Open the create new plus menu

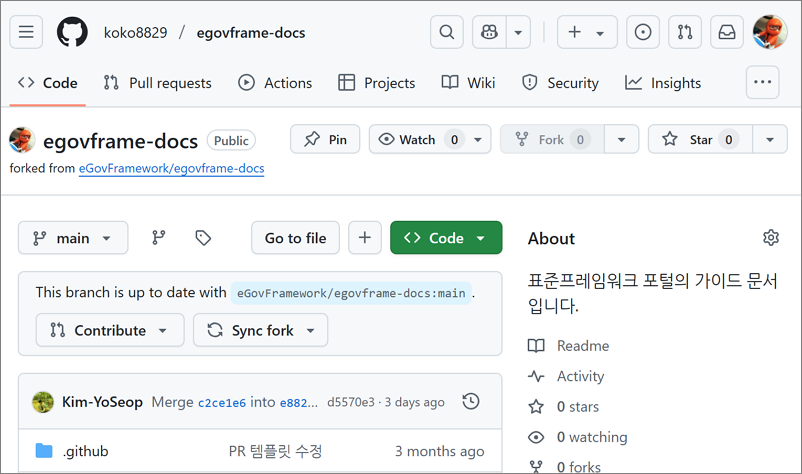point(587,32)
